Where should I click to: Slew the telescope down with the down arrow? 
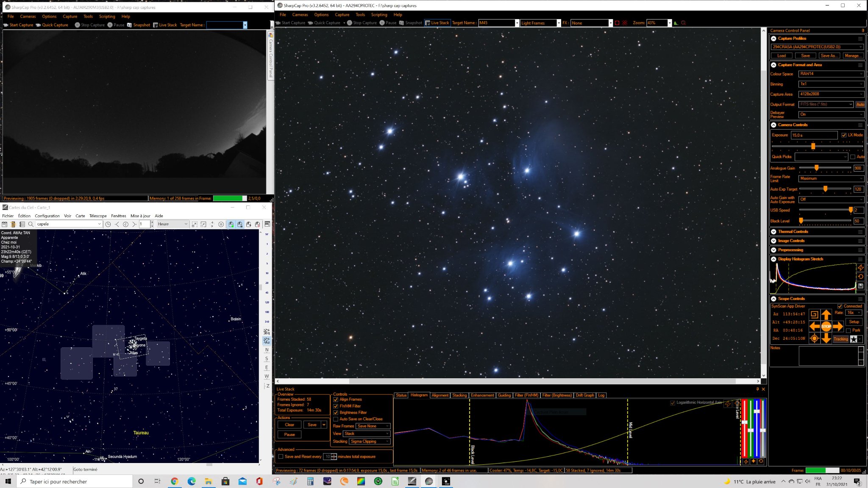(826, 338)
